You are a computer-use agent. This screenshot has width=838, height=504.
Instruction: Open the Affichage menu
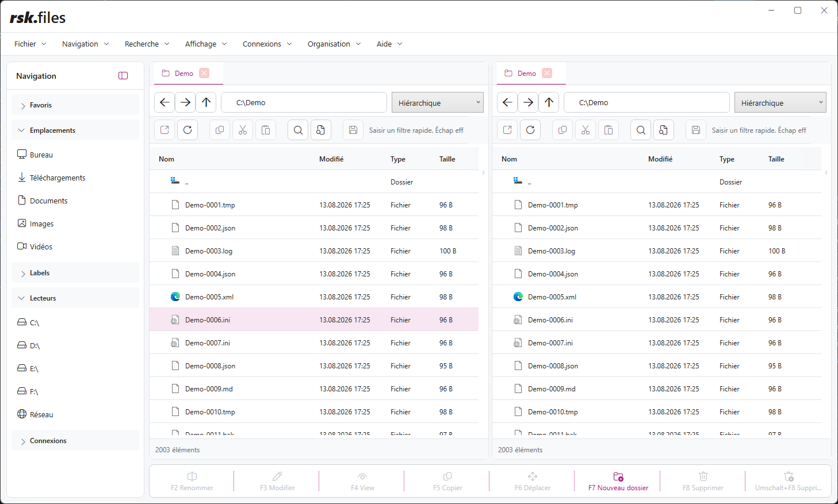206,44
